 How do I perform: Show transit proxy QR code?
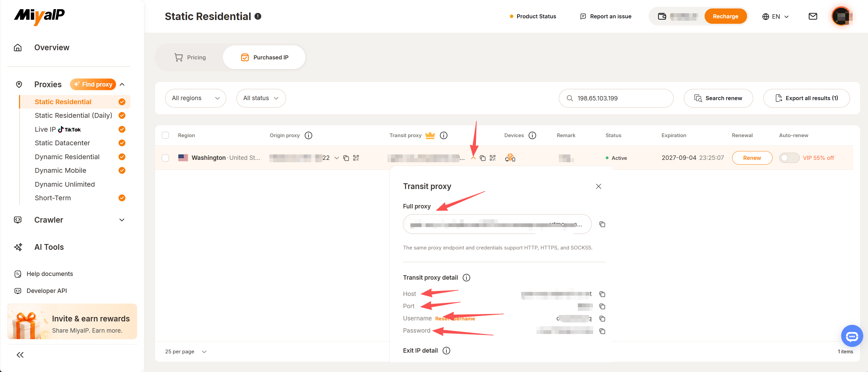pyautogui.click(x=493, y=158)
